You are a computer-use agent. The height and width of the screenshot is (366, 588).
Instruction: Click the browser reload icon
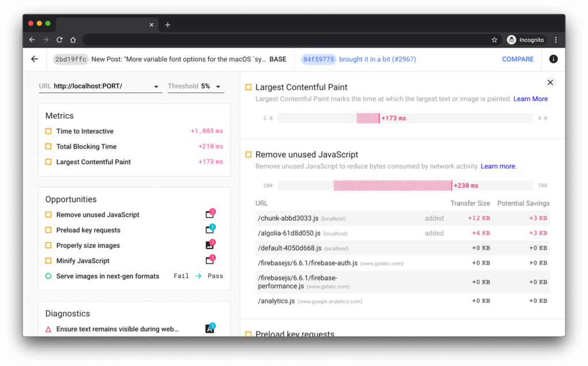tap(59, 40)
